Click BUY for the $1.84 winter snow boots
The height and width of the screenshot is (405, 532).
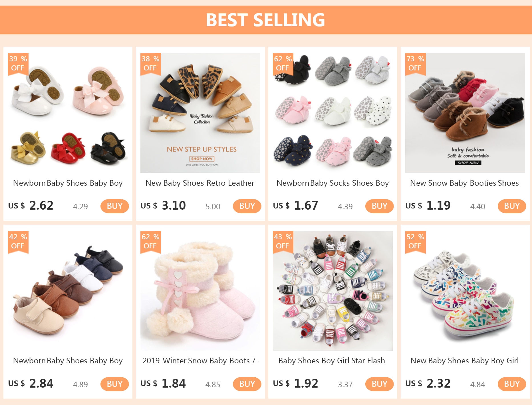coord(247,384)
